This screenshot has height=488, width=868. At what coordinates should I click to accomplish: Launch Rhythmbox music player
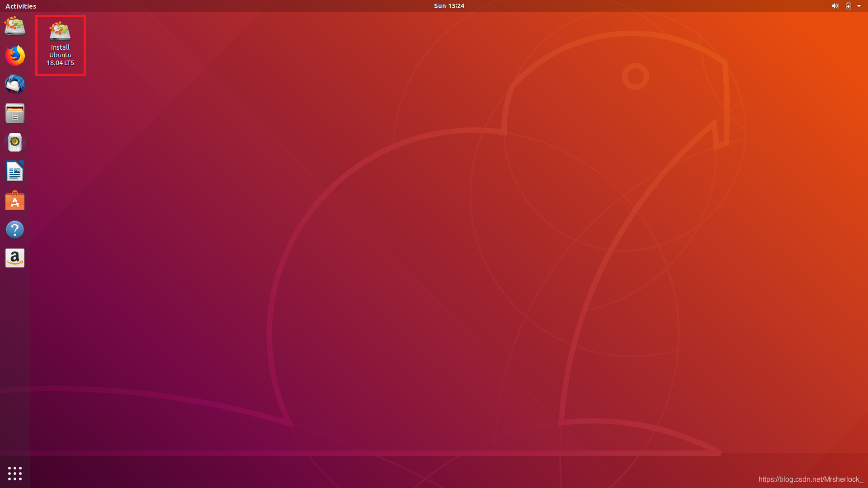15,142
